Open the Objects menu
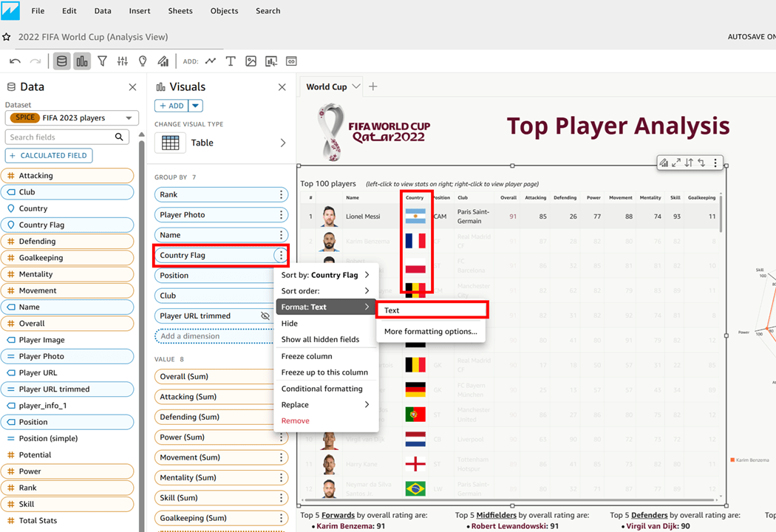The height and width of the screenshot is (532, 776). 224,11
